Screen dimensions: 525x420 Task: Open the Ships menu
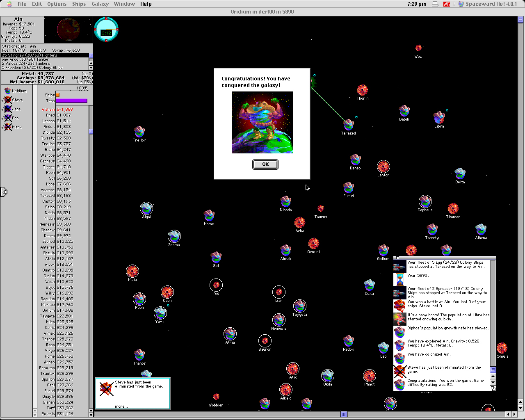[x=79, y=4]
